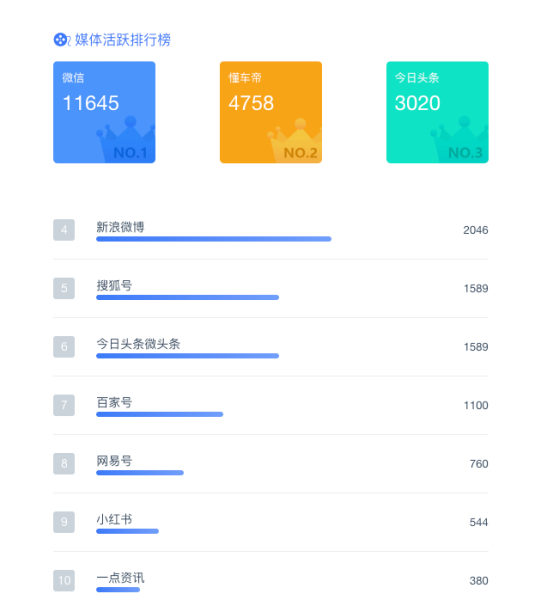Select the 一点资讯 entry label

point(120,578)
